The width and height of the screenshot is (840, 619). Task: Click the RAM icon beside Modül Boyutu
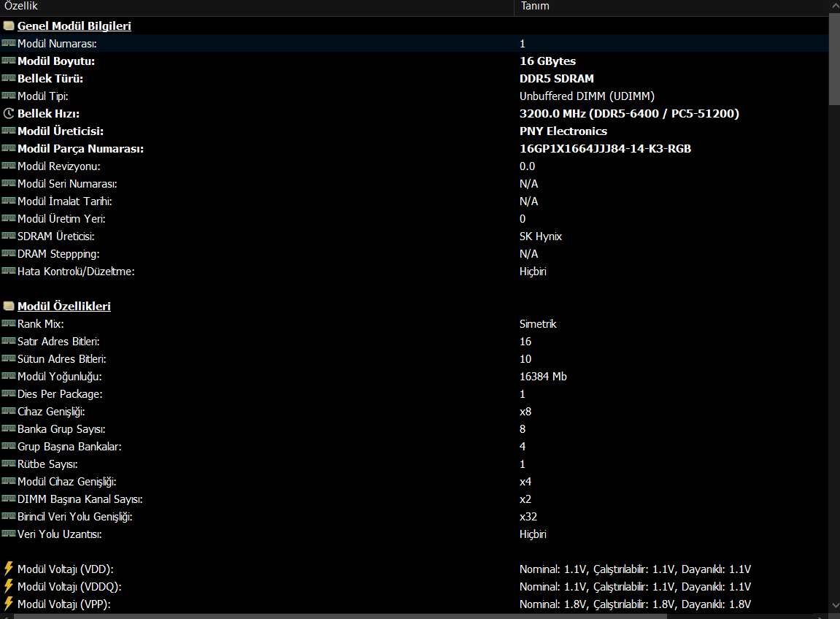(9, 61)
